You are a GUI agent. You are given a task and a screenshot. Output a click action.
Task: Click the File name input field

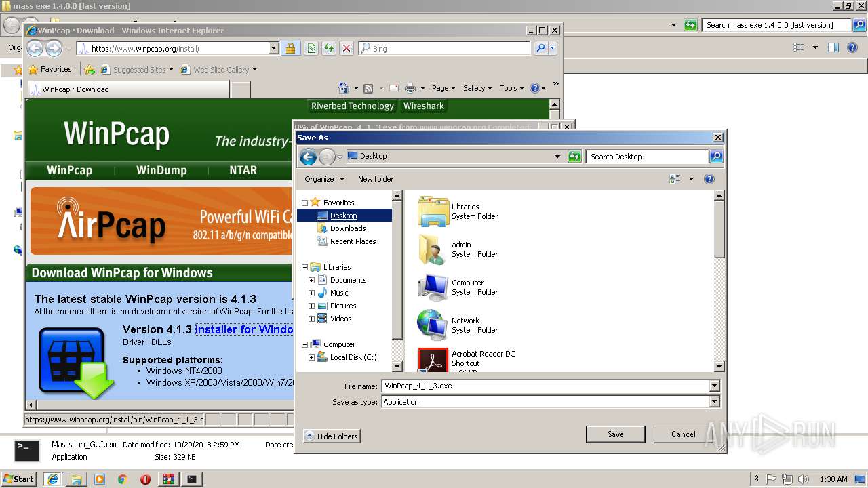point(546,386)
